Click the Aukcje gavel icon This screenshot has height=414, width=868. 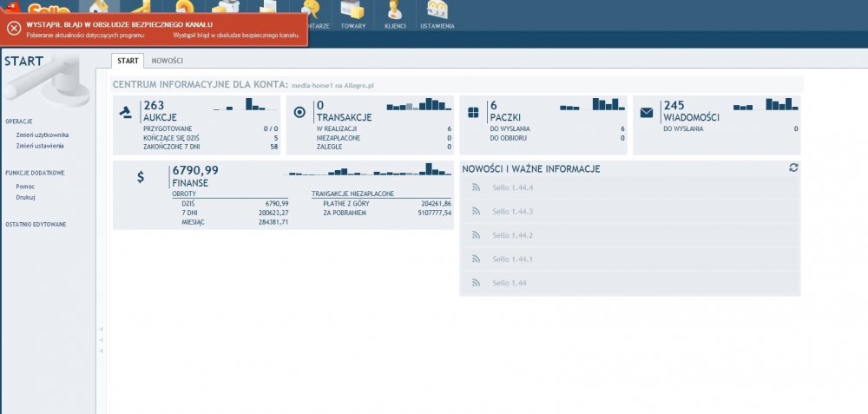(x=126, y=112)
